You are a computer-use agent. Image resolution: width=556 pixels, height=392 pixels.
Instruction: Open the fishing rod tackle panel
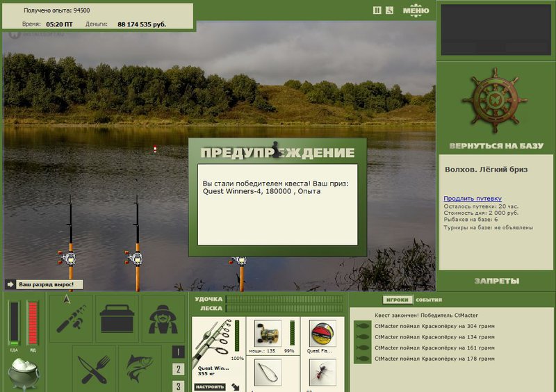coord(71,318)
